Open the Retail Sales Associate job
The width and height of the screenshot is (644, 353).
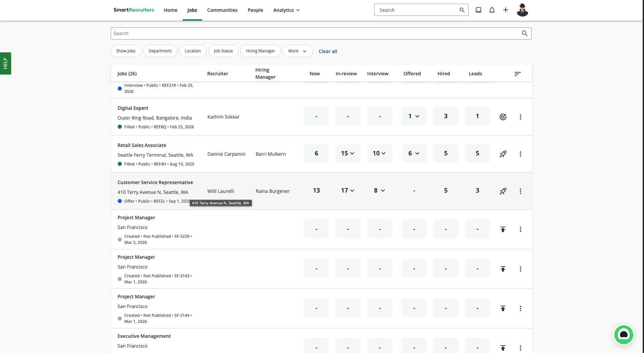click(142, 145)
